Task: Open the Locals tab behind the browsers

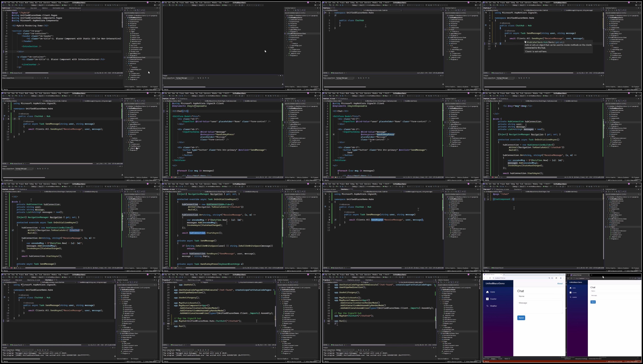Action: pyautogui.click(x=500, y=359)
